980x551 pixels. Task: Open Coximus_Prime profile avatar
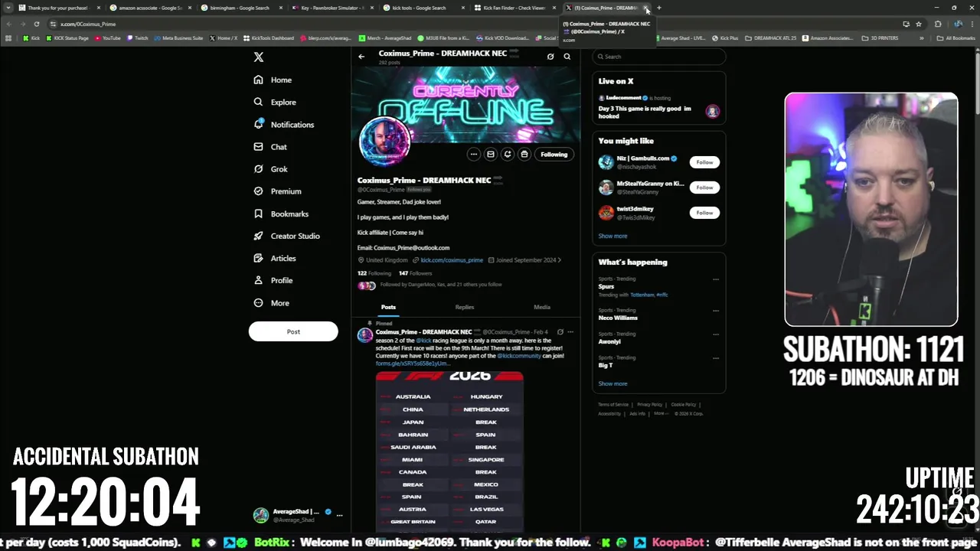pyautogui.click(x=385, y=141)
